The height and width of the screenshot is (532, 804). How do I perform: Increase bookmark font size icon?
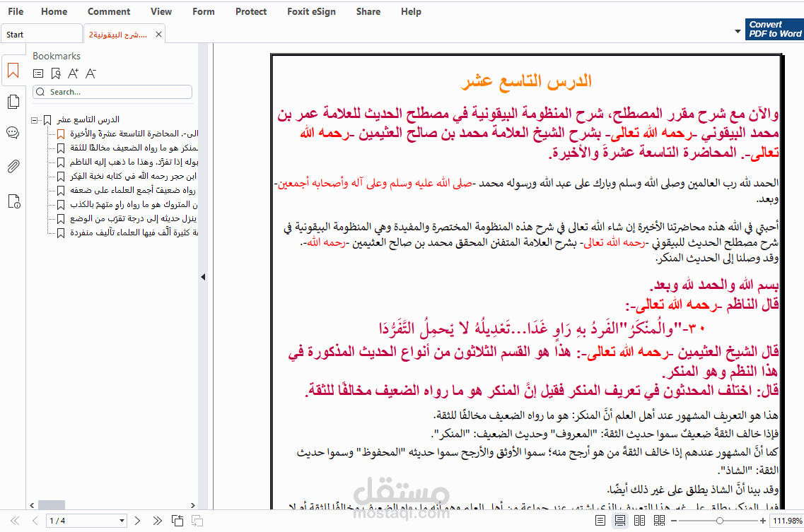pyautogui.click(x=74, y=73)
